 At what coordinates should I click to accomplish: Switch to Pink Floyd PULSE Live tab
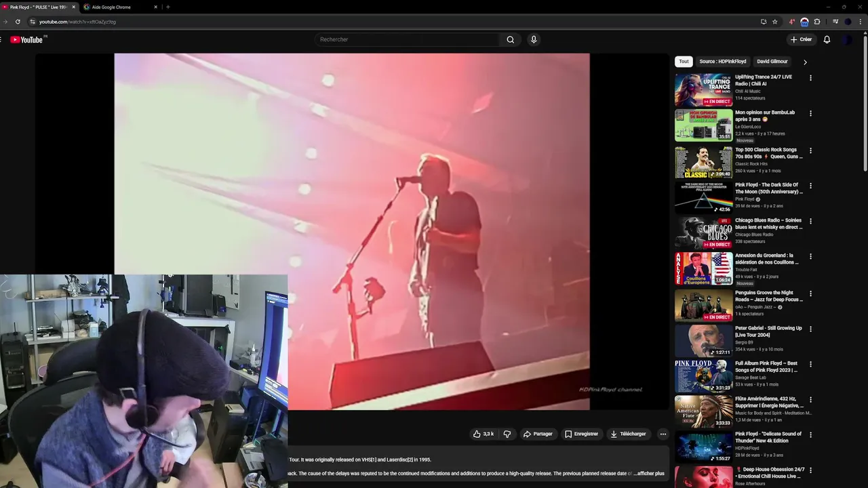click(38, 7)
